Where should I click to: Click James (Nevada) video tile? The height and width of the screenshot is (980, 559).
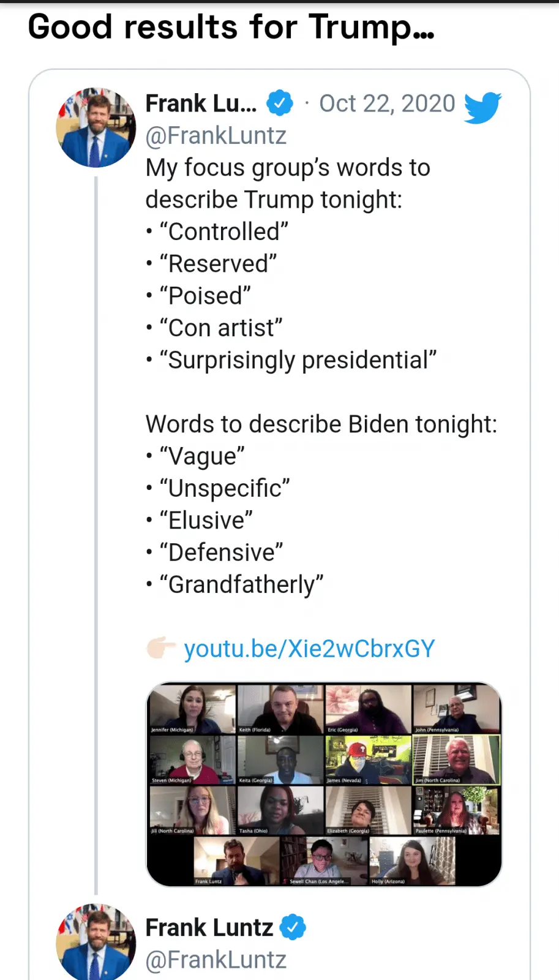368,759
